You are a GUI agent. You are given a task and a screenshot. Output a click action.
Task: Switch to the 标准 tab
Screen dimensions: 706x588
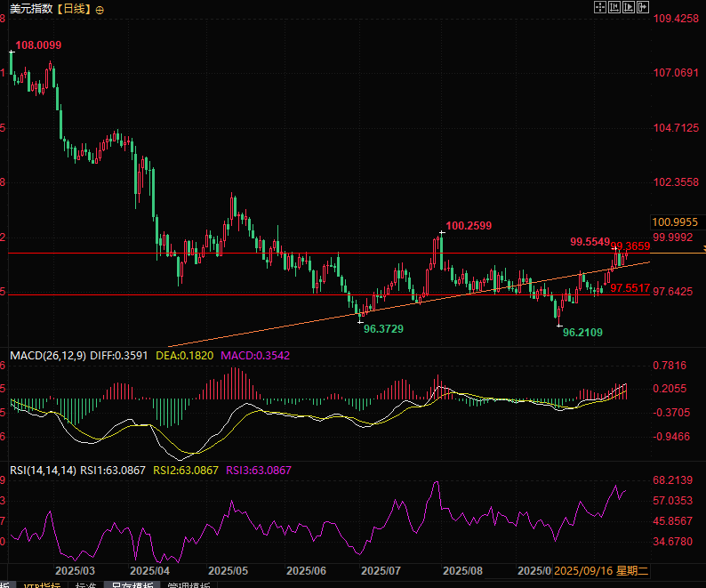pos(85,586)
